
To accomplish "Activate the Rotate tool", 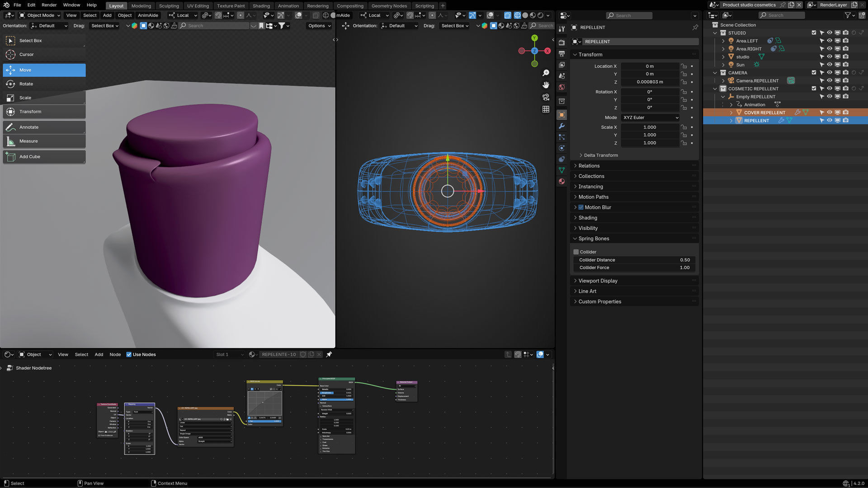I will click(x=44, y=84).
